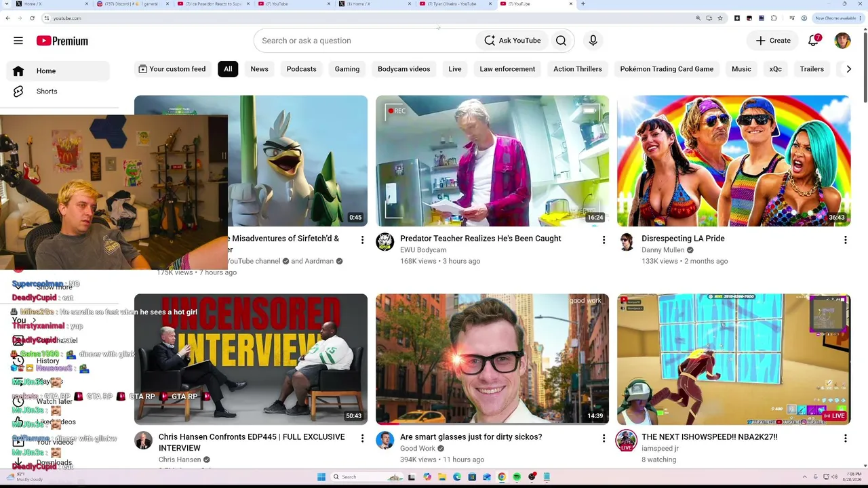Viewport: 868px width, 488px height.
Task: Visit EWU Bodycam channel avatar
Action: 385,242
